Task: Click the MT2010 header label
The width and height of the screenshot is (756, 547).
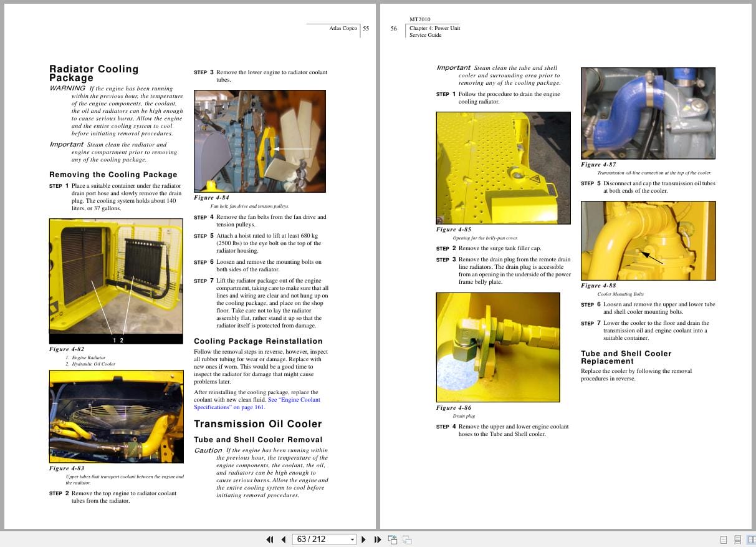Action: click(x=419, y=20)
